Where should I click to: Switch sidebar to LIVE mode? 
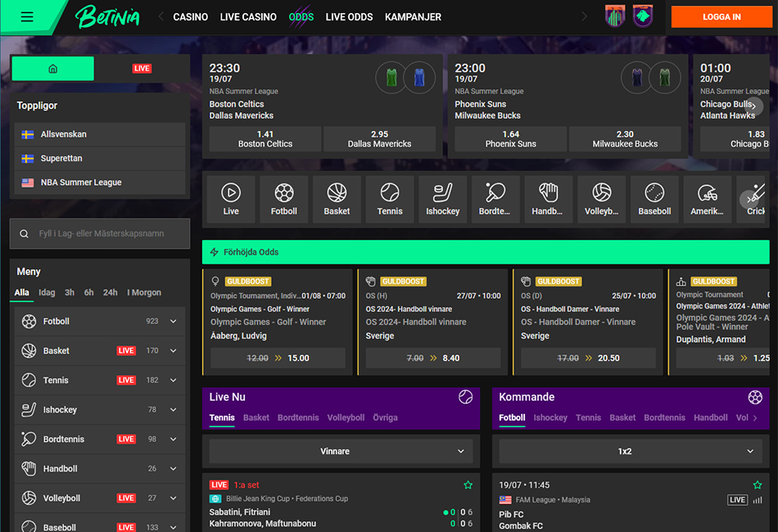coord(142,69)
